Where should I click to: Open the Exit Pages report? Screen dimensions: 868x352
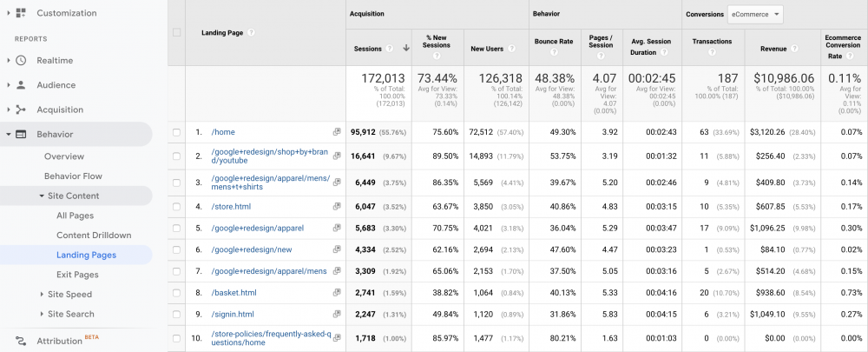pos(77,275)
